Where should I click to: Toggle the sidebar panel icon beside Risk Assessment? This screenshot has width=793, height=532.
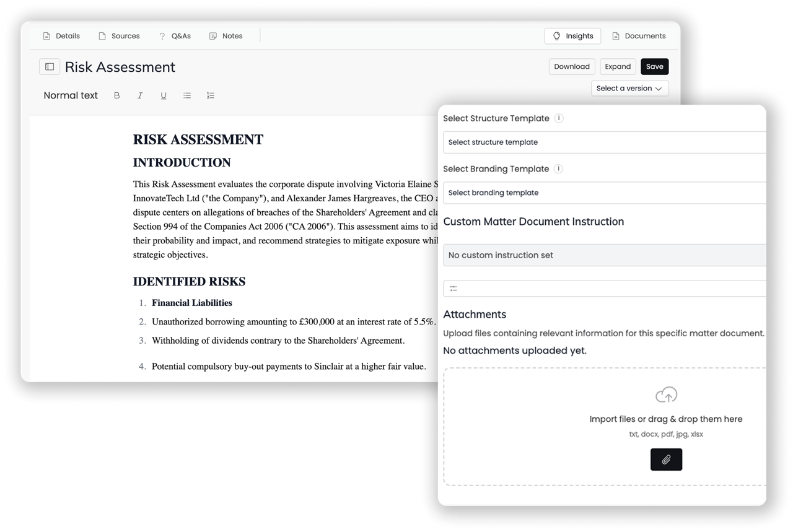50,67
